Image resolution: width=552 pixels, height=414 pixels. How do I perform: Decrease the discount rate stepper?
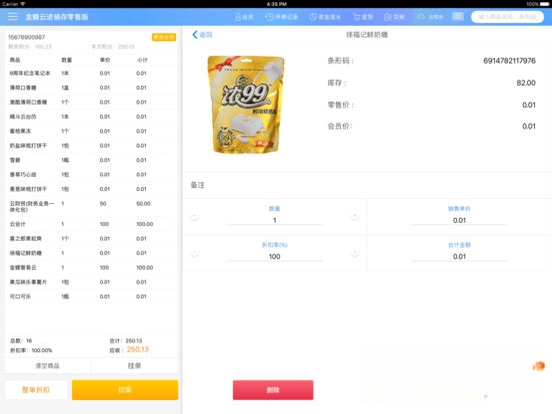pos(194,252)
